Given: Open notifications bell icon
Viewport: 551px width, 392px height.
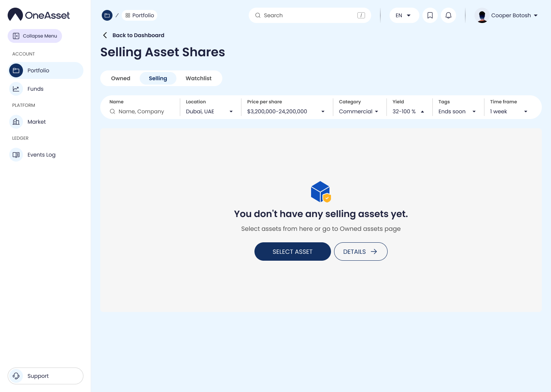Looking at the screenshot, I should pyautogui.click(x=448, y=15).
